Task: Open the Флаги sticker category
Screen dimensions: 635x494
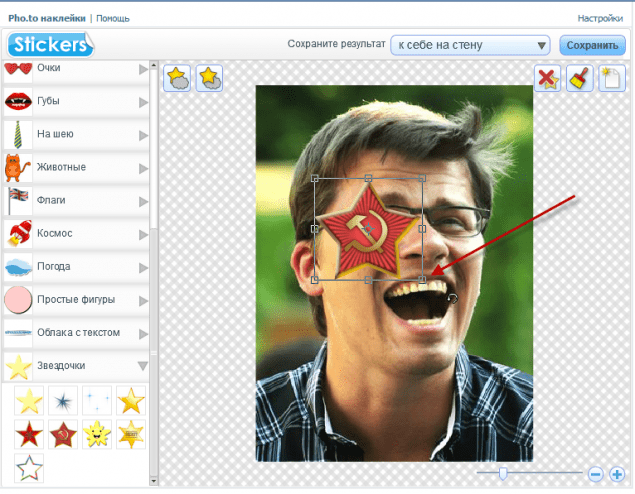Action: (143, 201)
